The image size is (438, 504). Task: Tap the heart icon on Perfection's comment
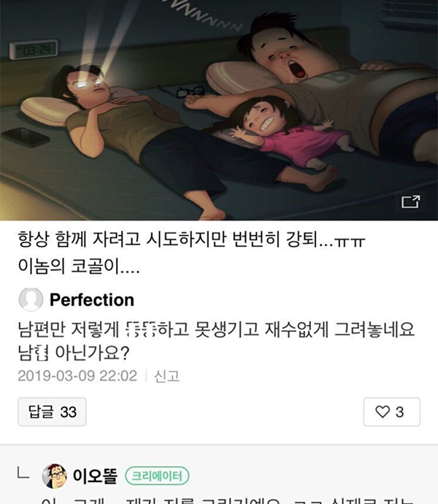tap(383, 412)
